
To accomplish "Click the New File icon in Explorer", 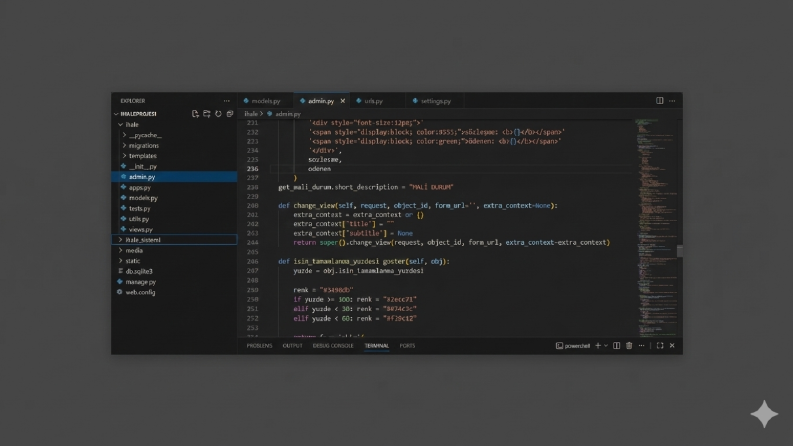I will [195, 114].
